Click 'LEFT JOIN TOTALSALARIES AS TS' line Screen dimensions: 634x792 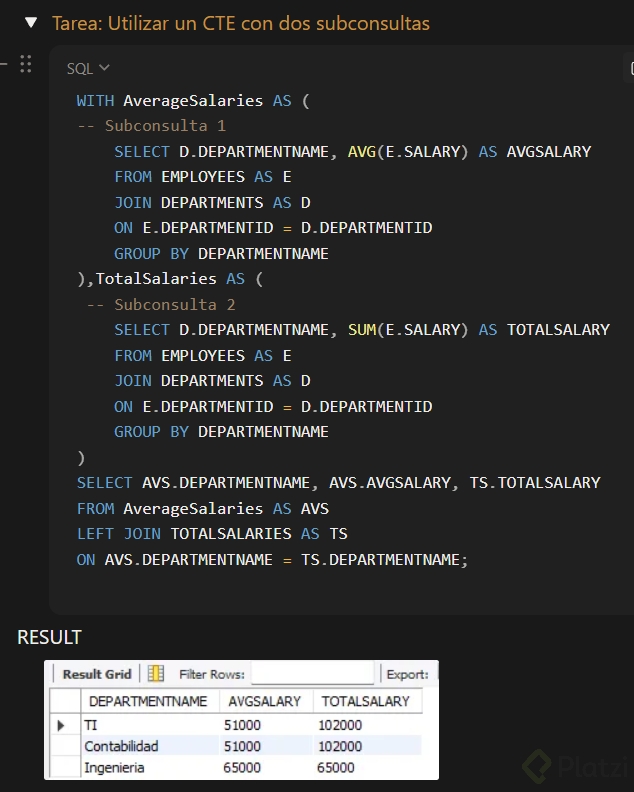click(x=212, y=534)
